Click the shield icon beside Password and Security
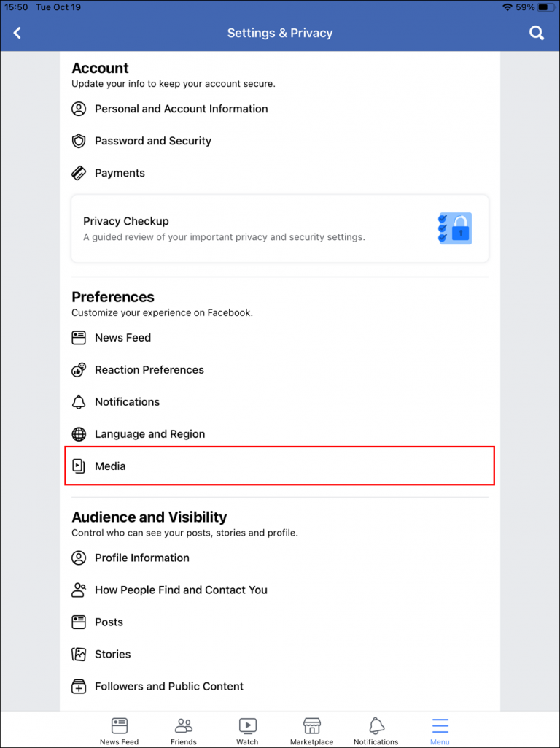 [x=79, y=141]
